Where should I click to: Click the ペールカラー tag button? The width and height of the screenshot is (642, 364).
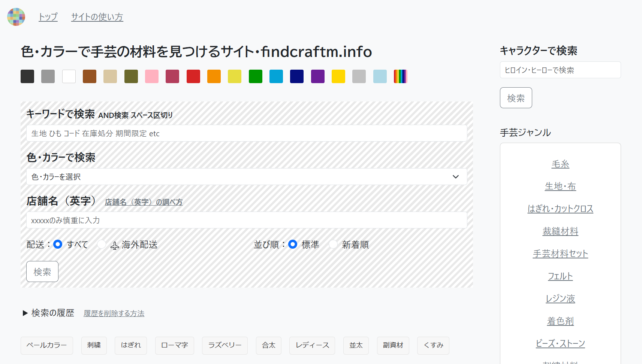(47, 345)
